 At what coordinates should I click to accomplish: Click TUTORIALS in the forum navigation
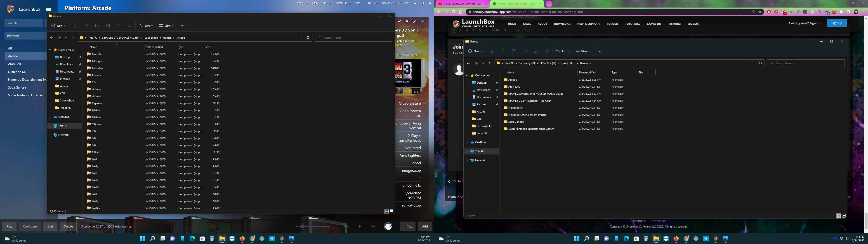(x=632, y=24)
